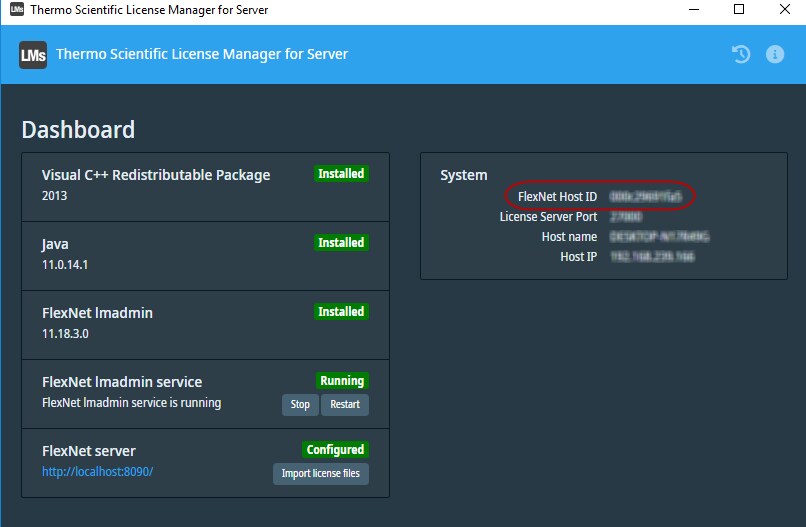Click the LMs logo in blue header
The height and width of the screenshot is (527, 806).
33,54
